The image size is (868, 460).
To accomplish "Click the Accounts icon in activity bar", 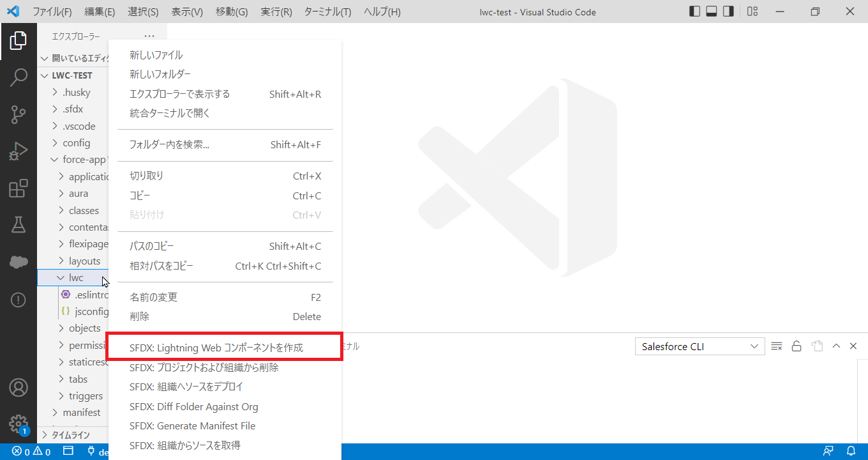I will tap(19, 387).
